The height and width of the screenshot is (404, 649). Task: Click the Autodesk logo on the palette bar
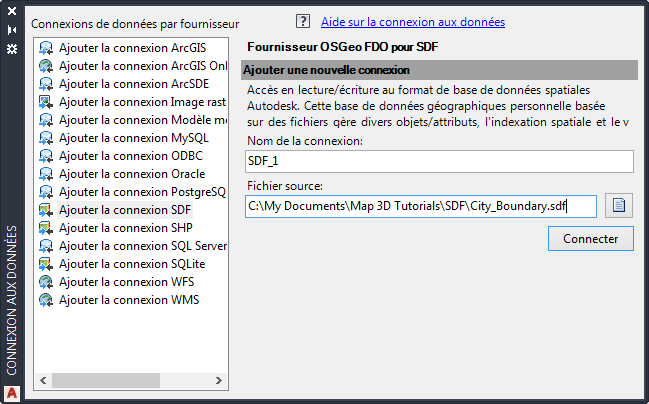[x=12, y=392]
